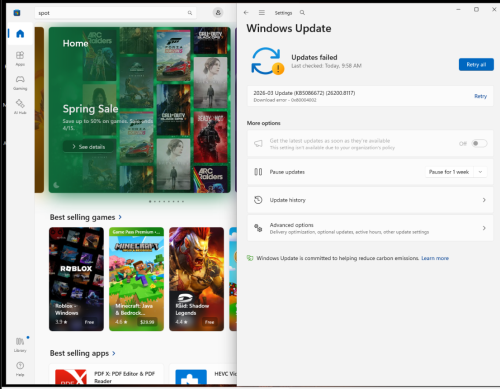Image resolution: width=500 pixels, height=389 pixels.
Task: Click See details on Spring Sale banner
Action: pos(89,147)
